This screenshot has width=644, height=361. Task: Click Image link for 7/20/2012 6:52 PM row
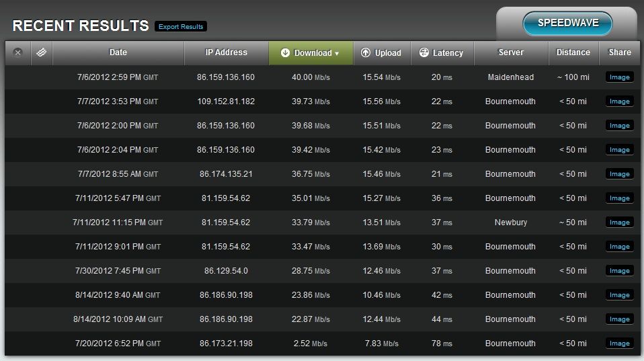[x=619, y=344]
